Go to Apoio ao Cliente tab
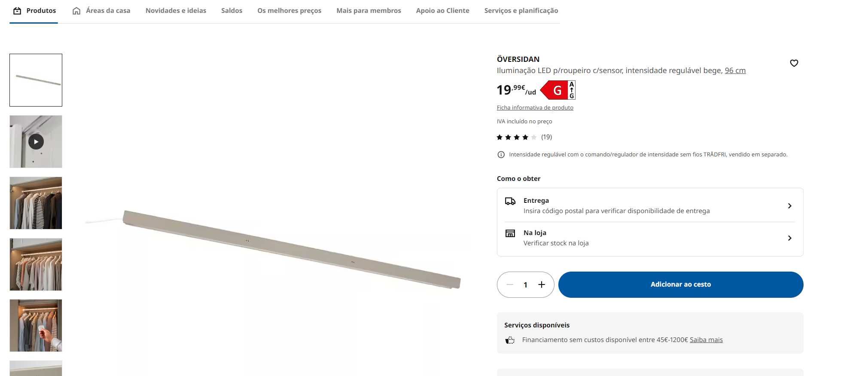The image size is (868, 376). point(442,11)
